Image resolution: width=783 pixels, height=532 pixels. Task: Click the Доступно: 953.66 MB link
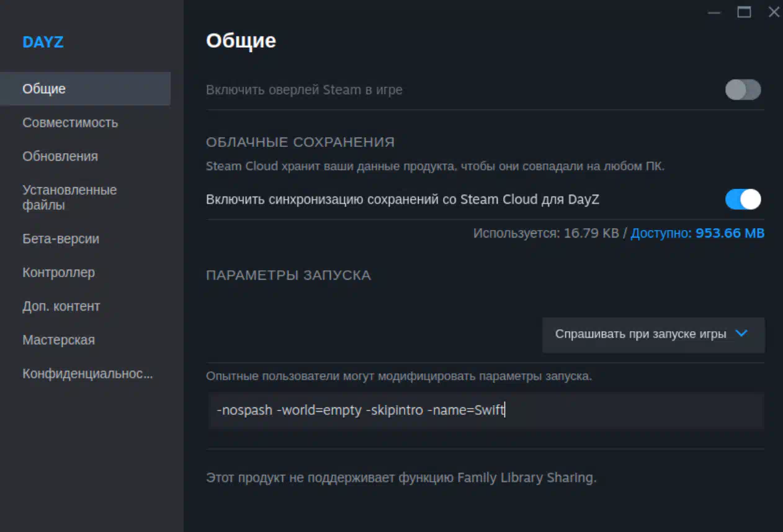[x=697, y=234]
